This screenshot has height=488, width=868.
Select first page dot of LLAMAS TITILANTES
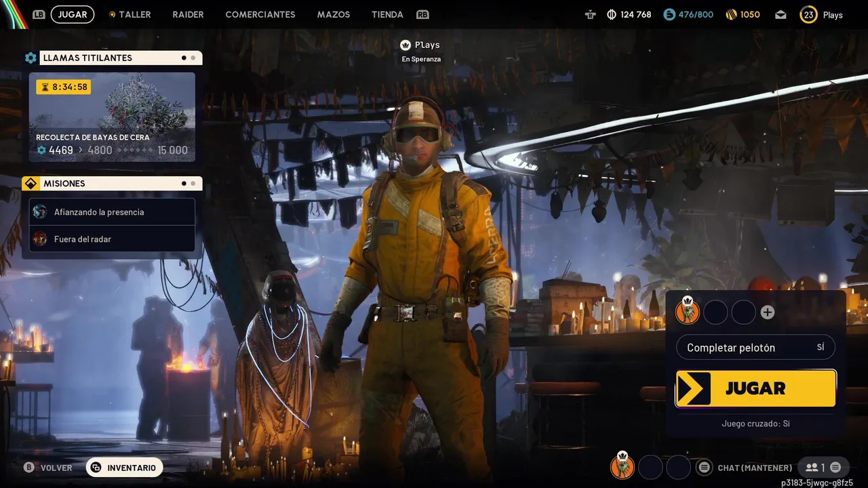[x=184, y=58]
